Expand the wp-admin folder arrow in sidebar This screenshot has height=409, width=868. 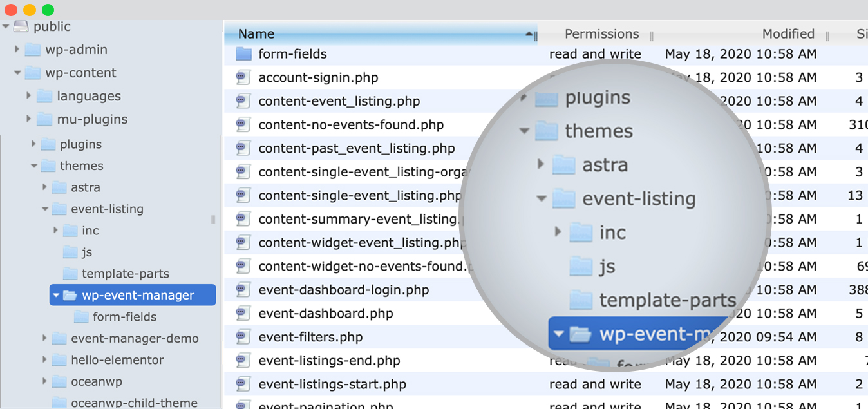pos(17,50)
